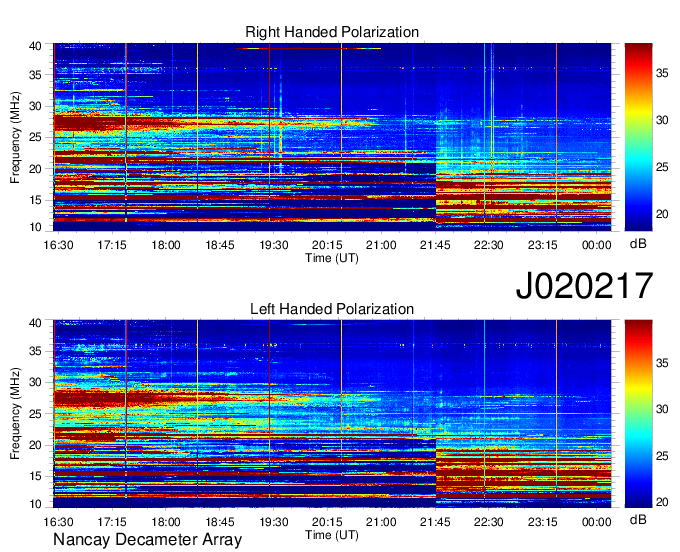Click the "20" value beside the upper colorbar
The image size is (680, 552).
pos(662,214)
